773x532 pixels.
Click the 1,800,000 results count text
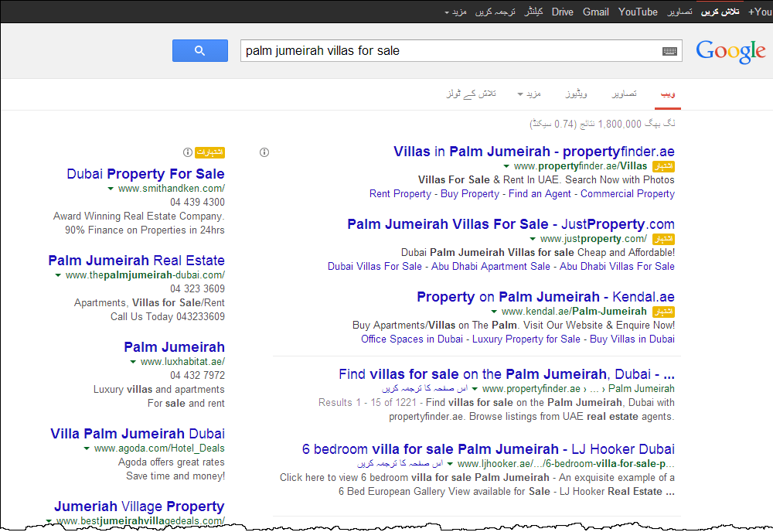click(602, 124)
